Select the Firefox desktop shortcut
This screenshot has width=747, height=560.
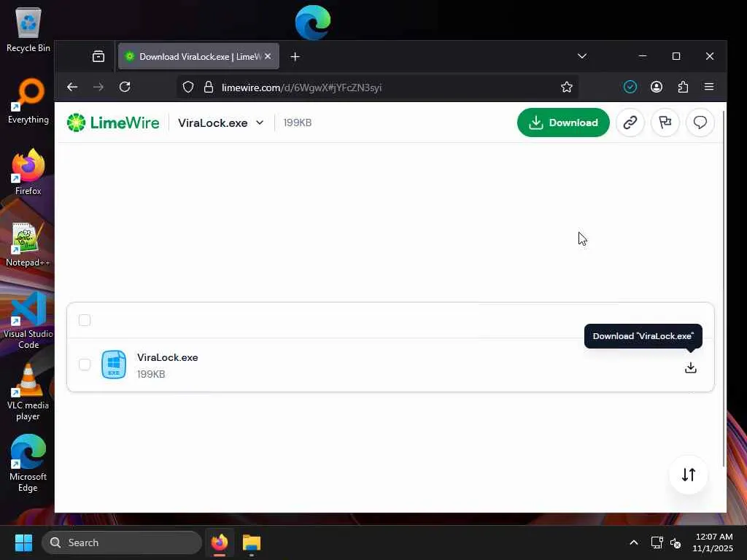tap(28, 172)
